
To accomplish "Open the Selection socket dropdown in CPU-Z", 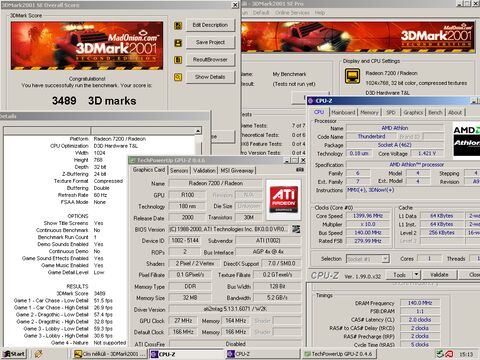I will coord(385,259).
